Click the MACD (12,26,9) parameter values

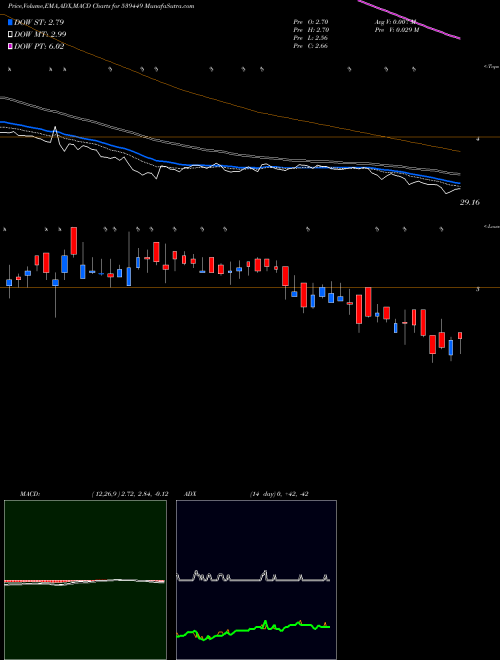(x=130, y=494)
